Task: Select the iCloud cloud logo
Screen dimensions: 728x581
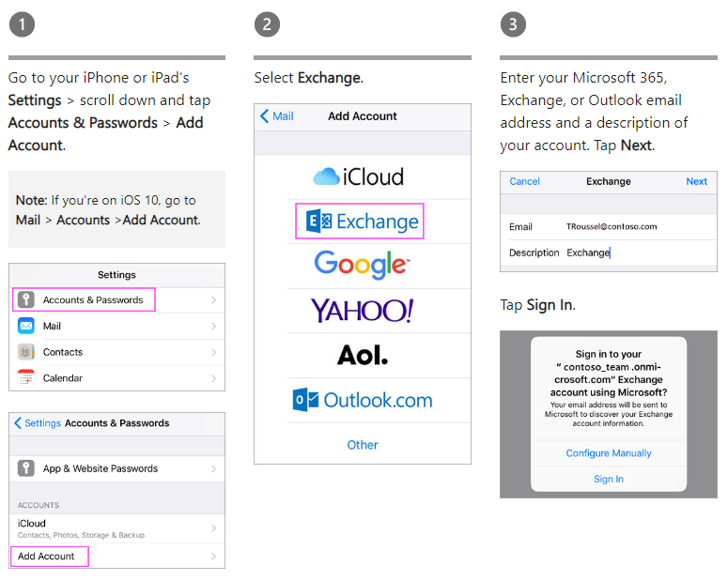Action: pos(326,176)
